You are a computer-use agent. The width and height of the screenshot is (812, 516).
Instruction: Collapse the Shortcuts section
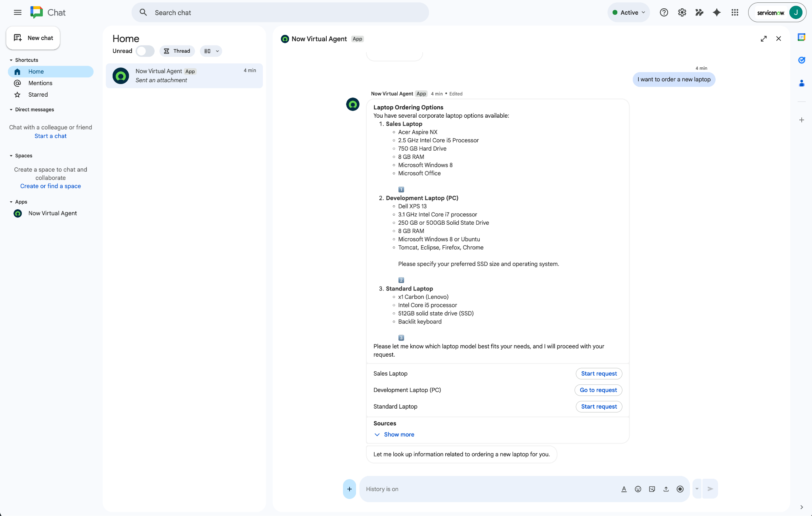pos(11,60)
